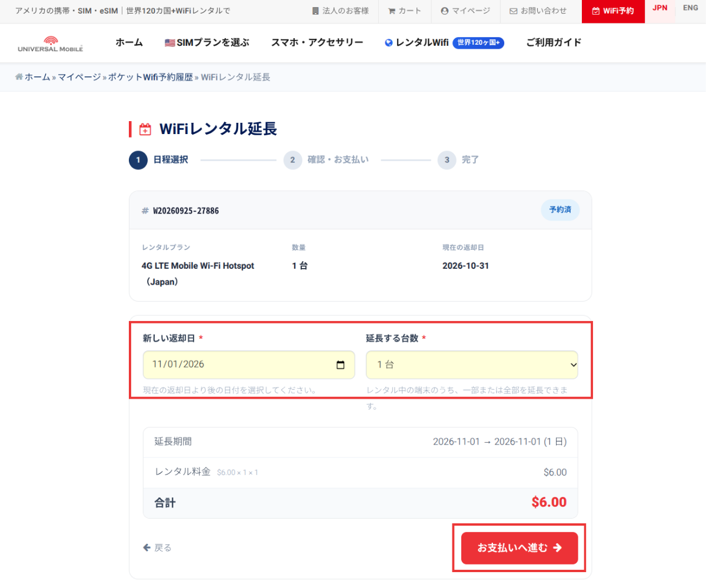The width and height of the screenshot is (706, 588).
Task: Click the current return date 2026-10-31
Action: [465, 266]
